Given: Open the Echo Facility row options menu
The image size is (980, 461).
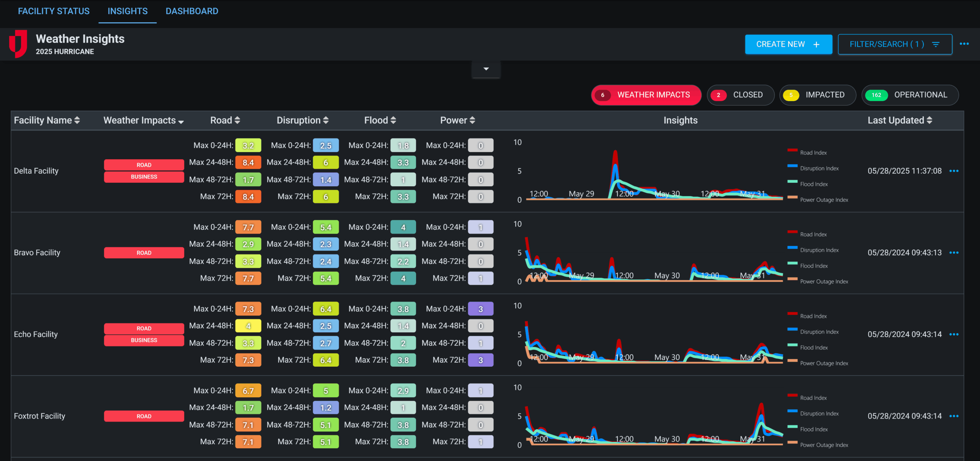Looking at the screenshot, I should coord(954,335).
